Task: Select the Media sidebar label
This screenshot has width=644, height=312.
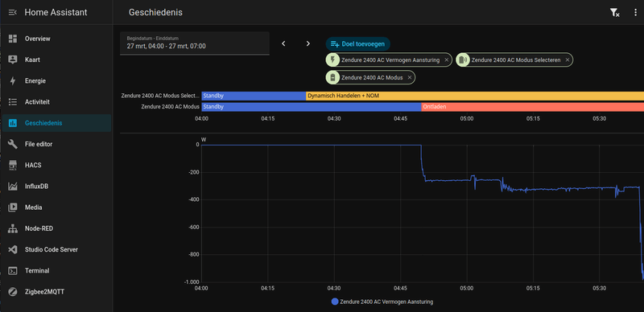Action: [33, 207]
